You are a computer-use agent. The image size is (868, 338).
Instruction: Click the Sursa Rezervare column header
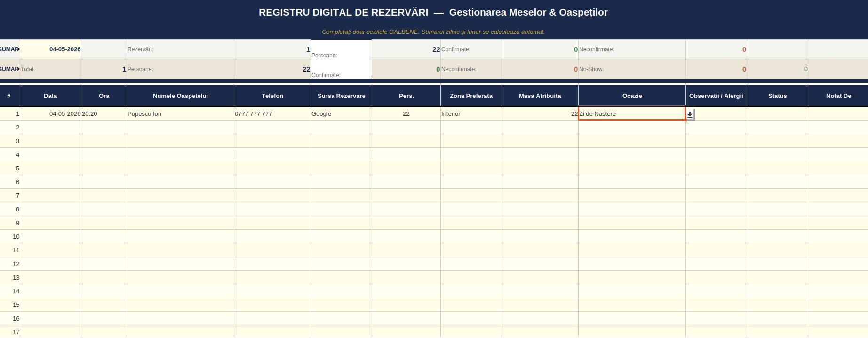tap(341, 96)
